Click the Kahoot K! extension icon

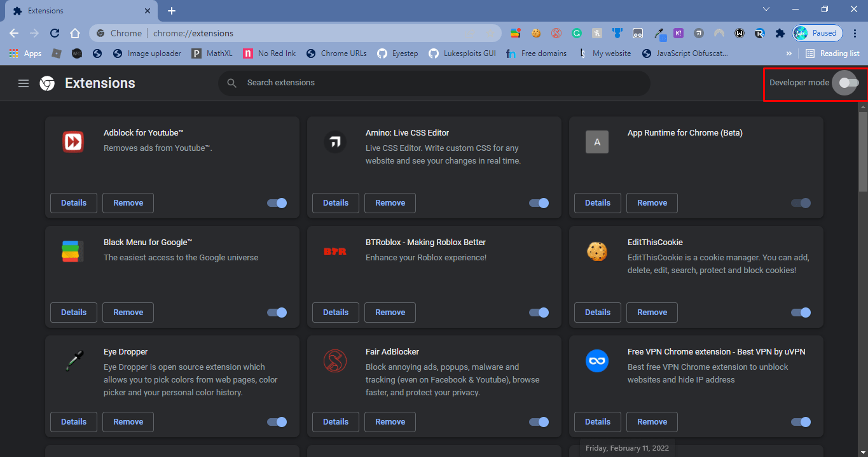coord(678,32)
